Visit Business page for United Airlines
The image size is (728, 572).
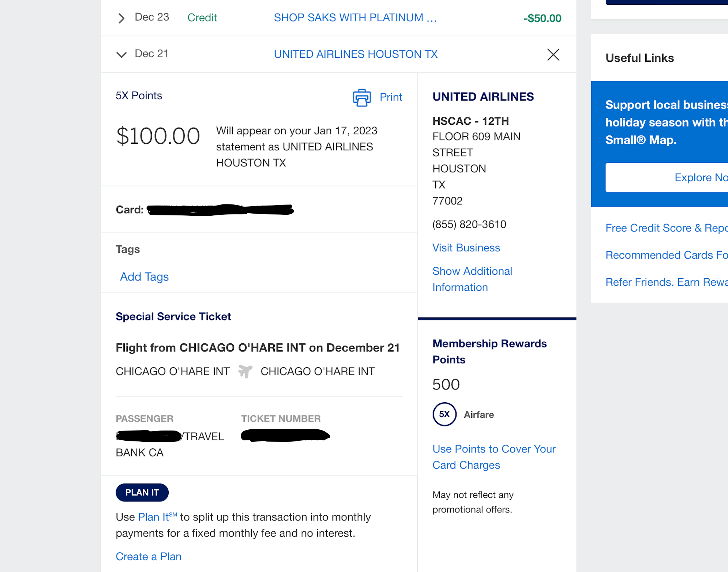click(x=466, y=248)
